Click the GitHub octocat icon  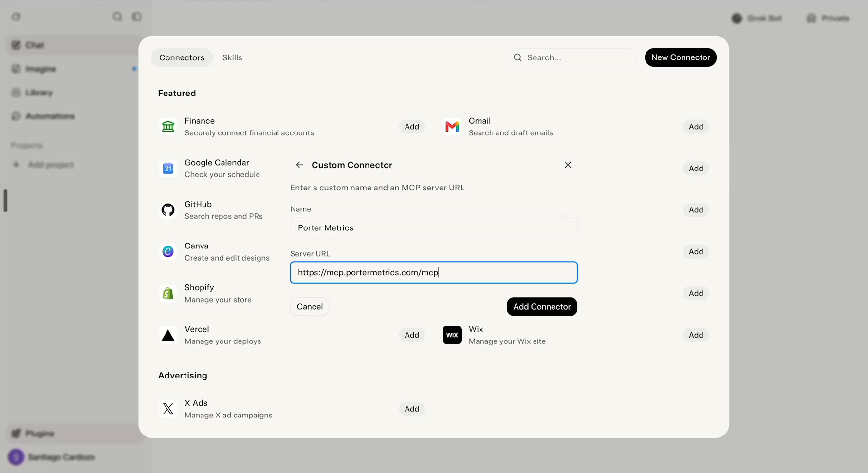(x=168, y=210)
